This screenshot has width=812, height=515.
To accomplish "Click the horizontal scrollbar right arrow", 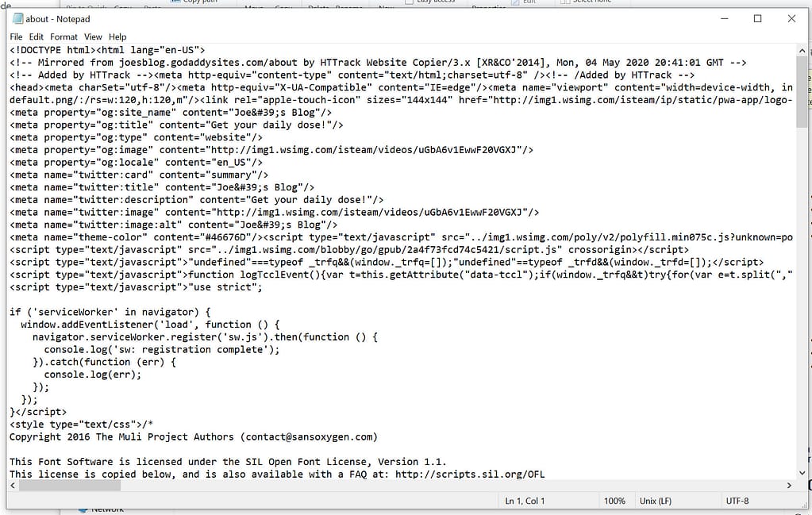I will (x=788, y=485).
